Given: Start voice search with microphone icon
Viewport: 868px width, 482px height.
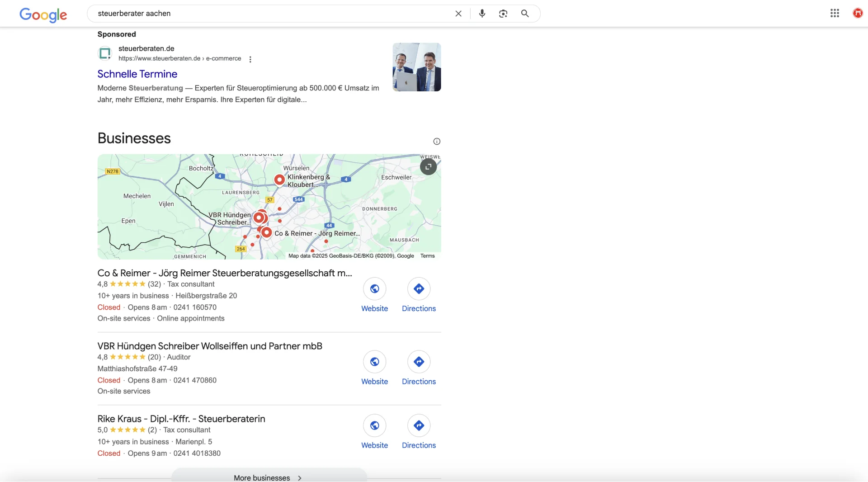Looking at the screenshot, I should click(482, 14).
